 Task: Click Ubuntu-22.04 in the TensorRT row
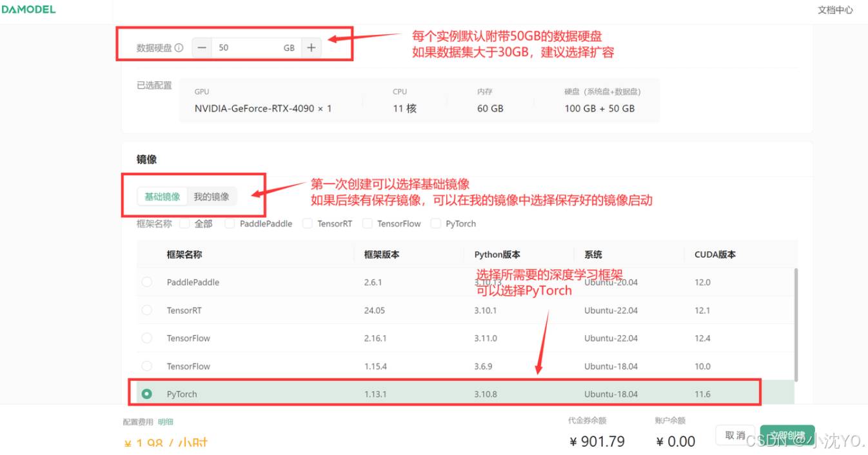tap(611, 310)
